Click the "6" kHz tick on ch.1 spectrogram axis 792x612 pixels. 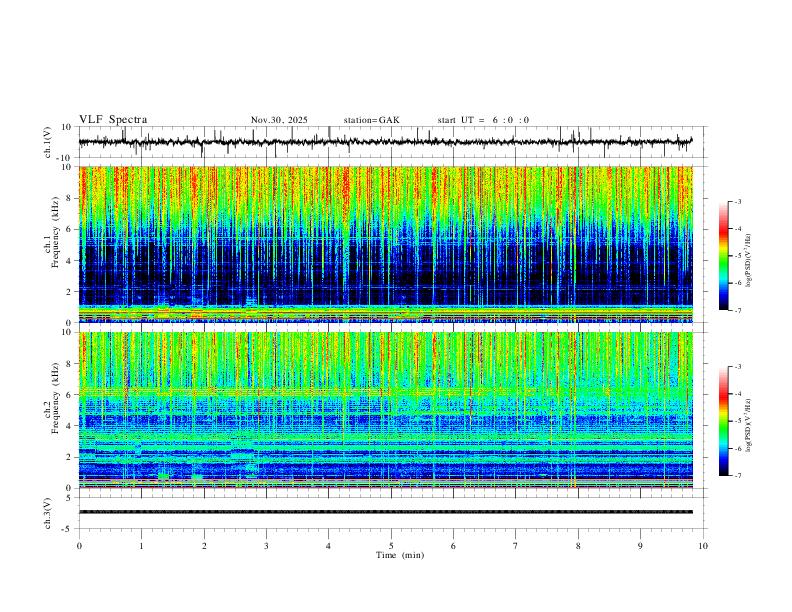click(69, 229)
